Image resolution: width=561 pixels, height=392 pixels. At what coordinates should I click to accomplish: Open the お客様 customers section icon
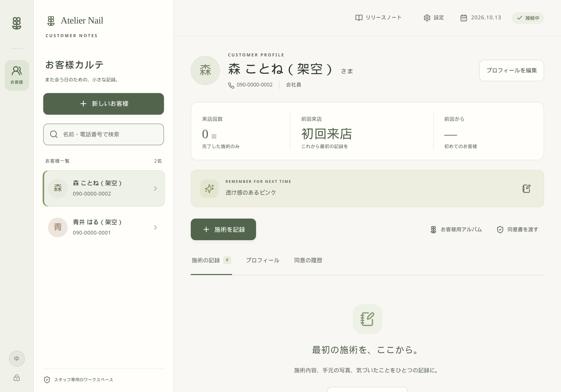[x=17, y=75]
